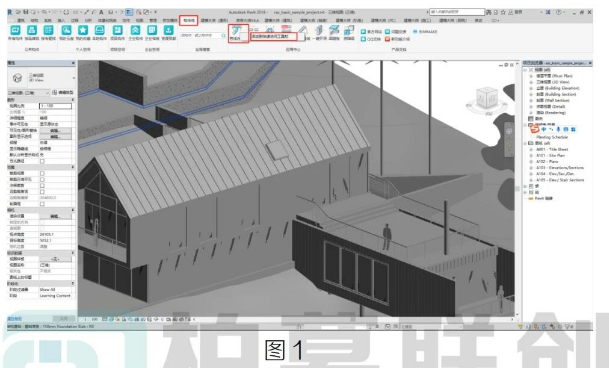609x368 pixels.
Task: Click the BIMMAKE icon in 产品支持 group
Action: point(415,31)
